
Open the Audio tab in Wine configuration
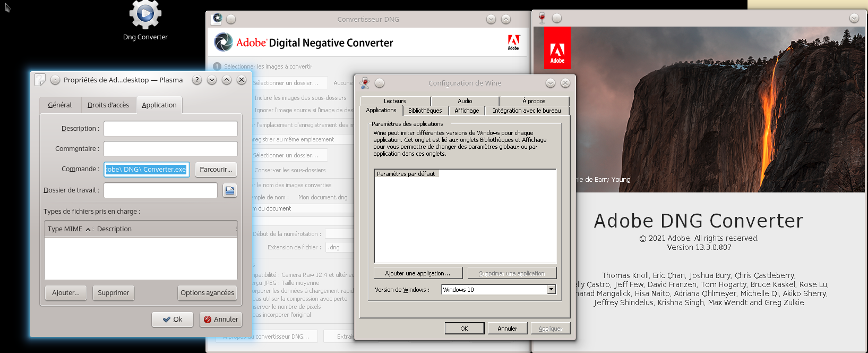[465, 101]
